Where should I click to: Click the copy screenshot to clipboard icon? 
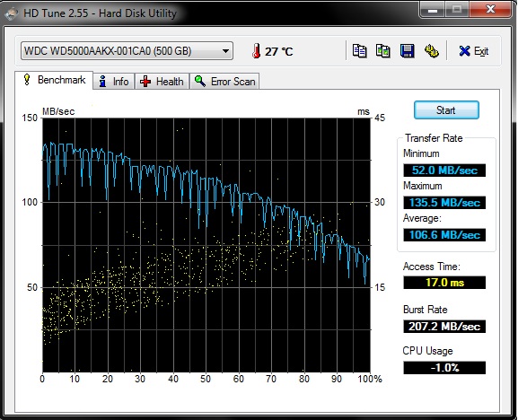click(383, 51)
